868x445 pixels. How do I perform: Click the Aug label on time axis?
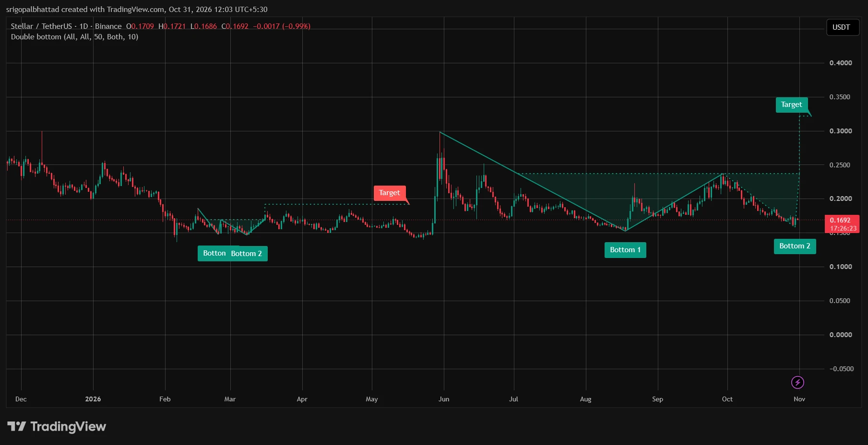(586, 399)
